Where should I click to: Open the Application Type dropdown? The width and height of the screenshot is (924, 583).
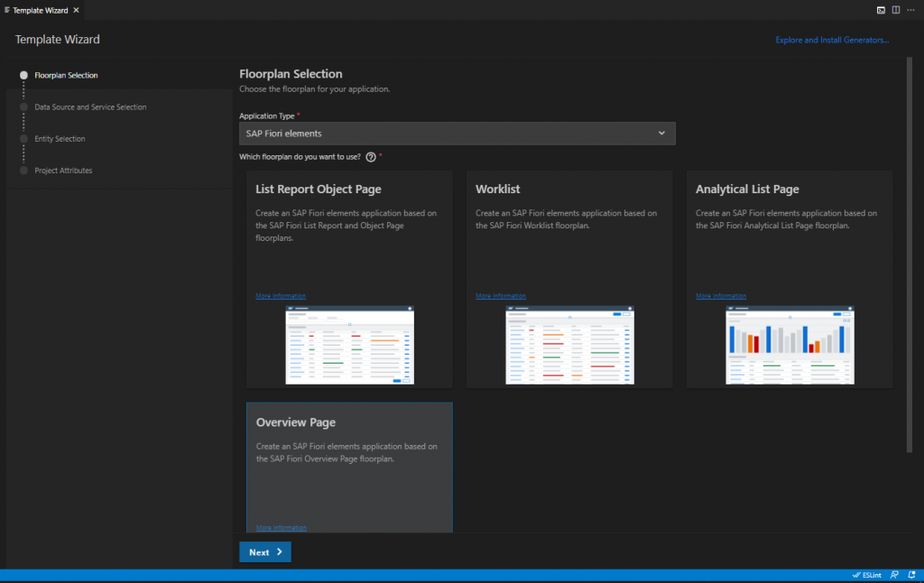click(457, 134)
